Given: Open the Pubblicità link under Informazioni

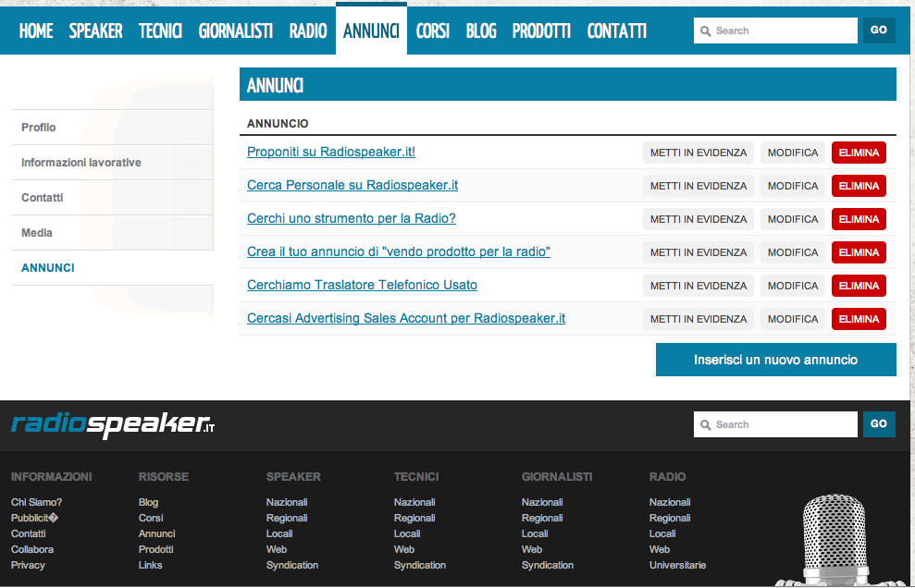Looking at the screenshot, I should [x=34, y=518].
